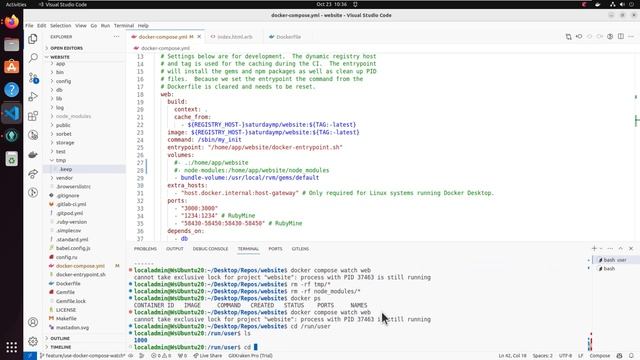Open the Docker view in activity bar
This screenshot has height=360, width=640.
[x=33, y=155]
